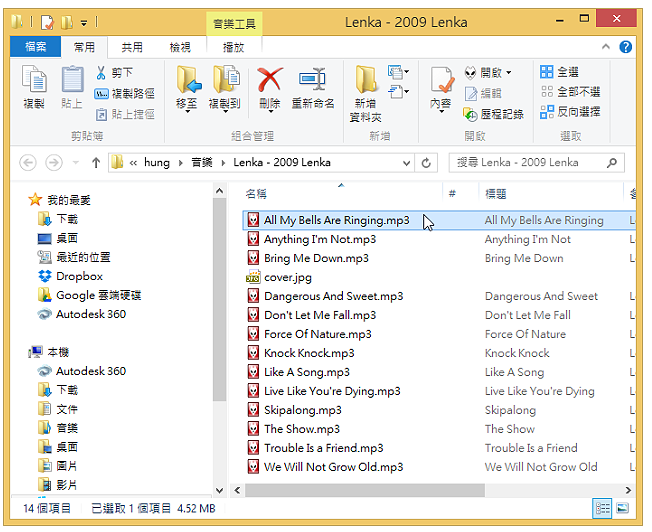Open Help with the question mark icon

[625, 47]
